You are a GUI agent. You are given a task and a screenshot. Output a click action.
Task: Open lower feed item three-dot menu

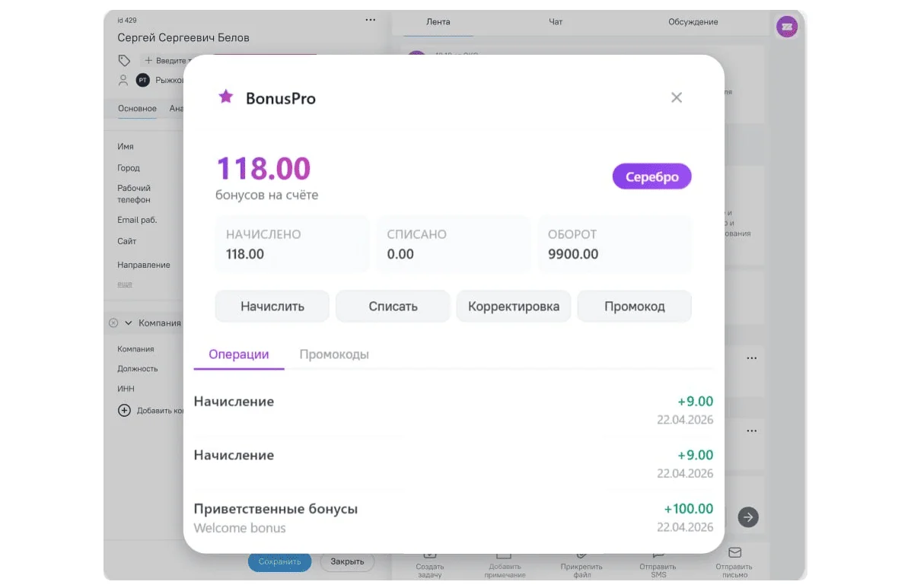752,431
